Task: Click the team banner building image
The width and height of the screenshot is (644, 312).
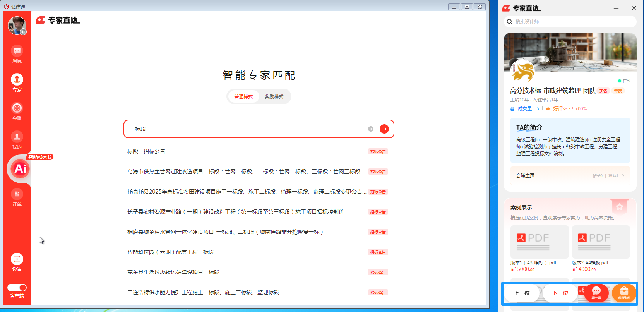Action: click(x=570, y=51)
